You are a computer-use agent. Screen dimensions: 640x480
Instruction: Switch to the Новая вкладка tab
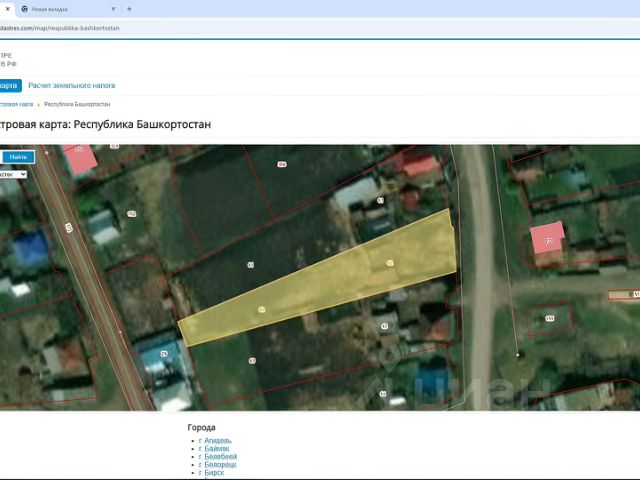pyautogui.click(x=68, y=9)
